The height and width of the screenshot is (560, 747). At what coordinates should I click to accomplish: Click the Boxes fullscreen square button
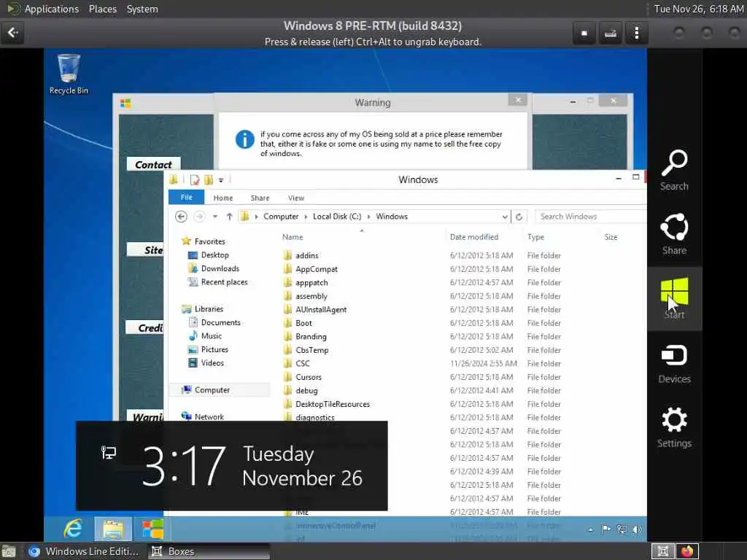pyautogui.click(x=584, y=34)
